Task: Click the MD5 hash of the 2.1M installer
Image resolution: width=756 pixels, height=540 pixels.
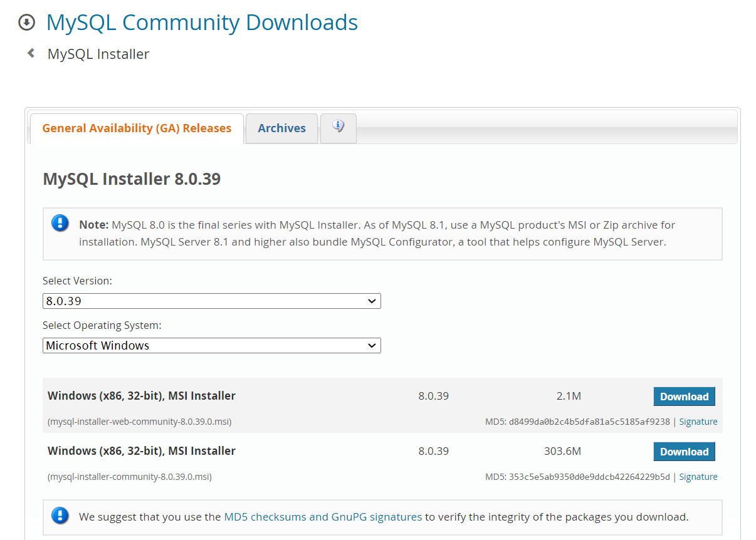Action: point(588,422)
